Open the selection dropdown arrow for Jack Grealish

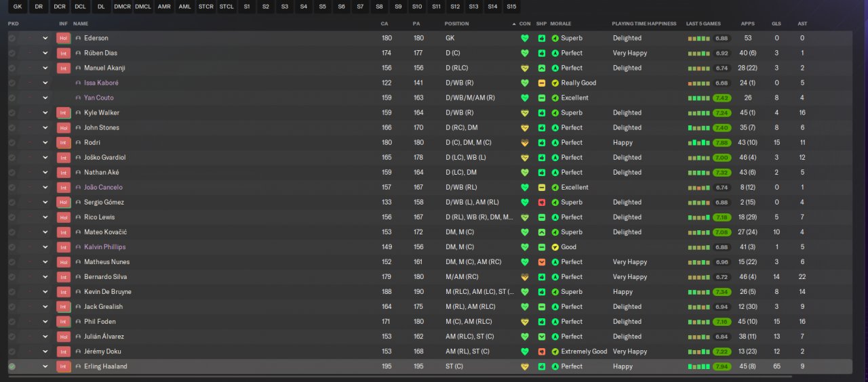[45, 307]
